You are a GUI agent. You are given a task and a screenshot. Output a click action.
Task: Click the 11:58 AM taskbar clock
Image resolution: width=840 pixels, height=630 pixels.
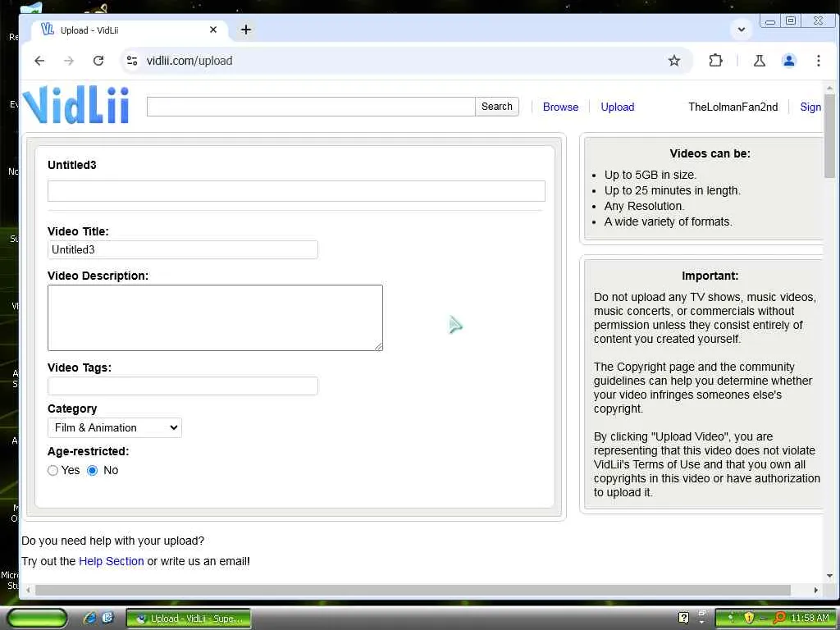point(810,619)
